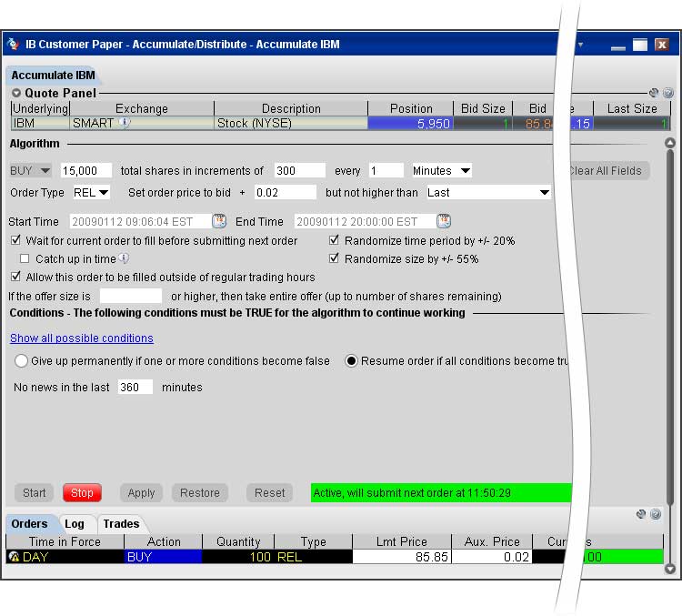Click the Last Size column header
682x616 pixels.
632,108
